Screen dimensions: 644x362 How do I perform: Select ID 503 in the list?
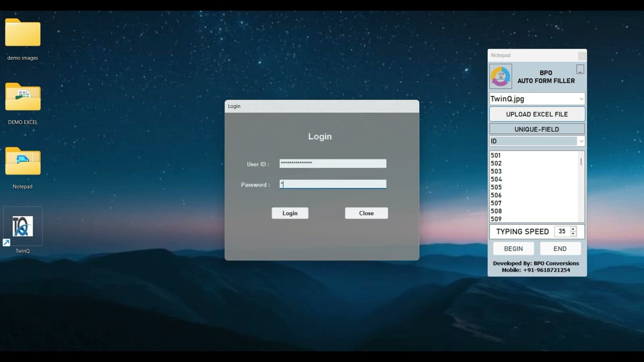click(x=496, y=171)
